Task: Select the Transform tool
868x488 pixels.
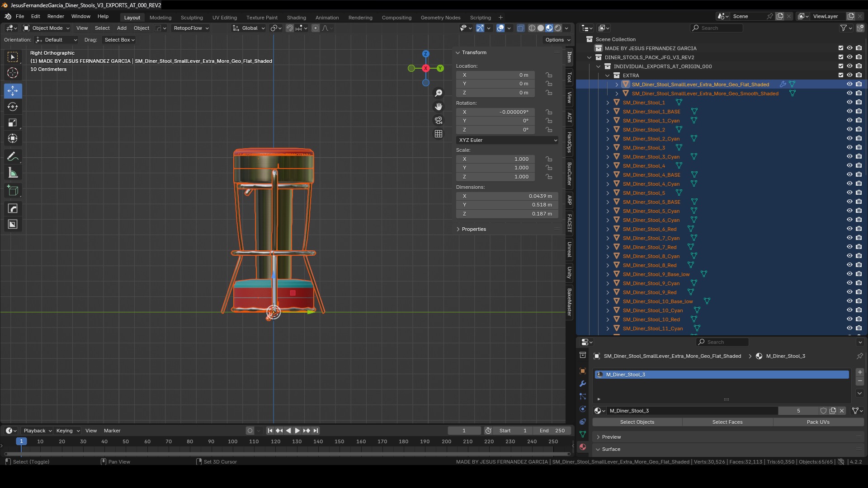Action: [x=13, y=138]
